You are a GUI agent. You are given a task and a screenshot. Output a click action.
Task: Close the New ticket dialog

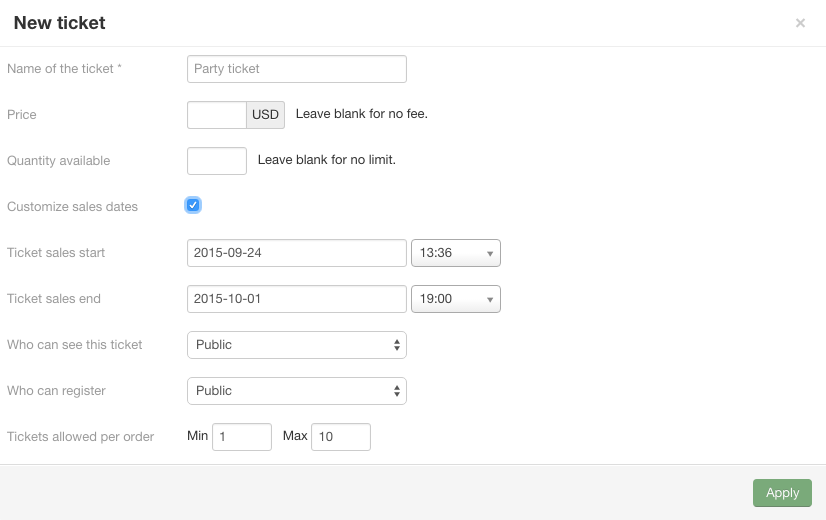coord(800,23)
